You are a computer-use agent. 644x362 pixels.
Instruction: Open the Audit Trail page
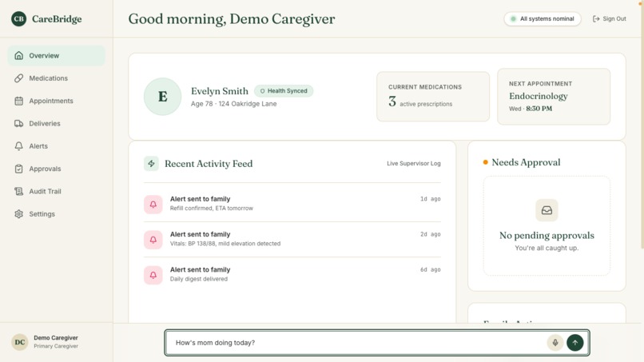[x=56, y=191]
